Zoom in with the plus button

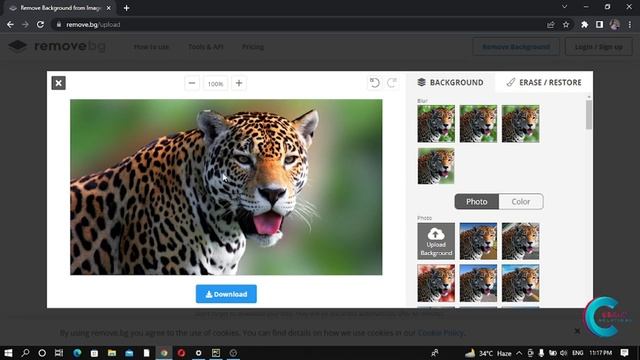[239, 83]
